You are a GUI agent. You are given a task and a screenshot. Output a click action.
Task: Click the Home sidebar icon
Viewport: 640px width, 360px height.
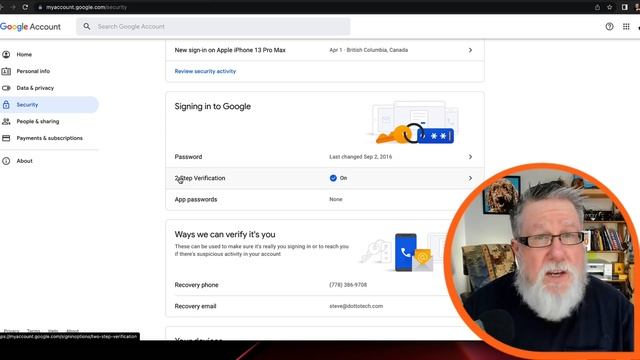click(x=6, y=54)
